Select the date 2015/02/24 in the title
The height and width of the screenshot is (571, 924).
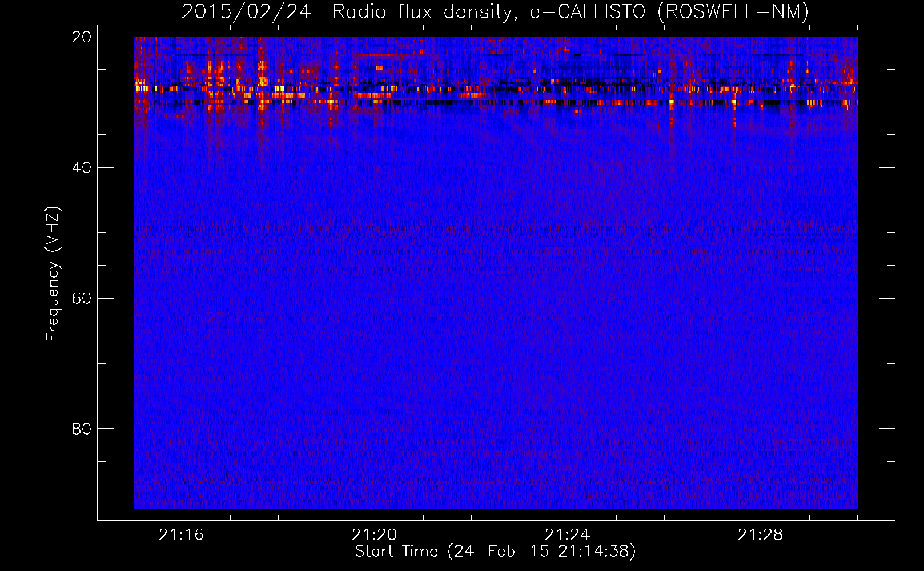(246, 11)
